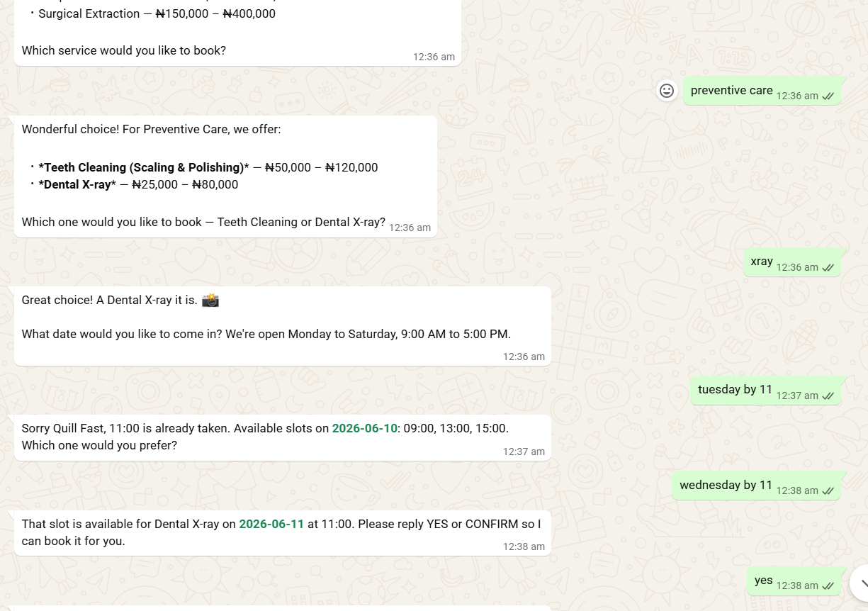
Task: Click "Which one would you prefer?" text
Action: tap(99, 446)
